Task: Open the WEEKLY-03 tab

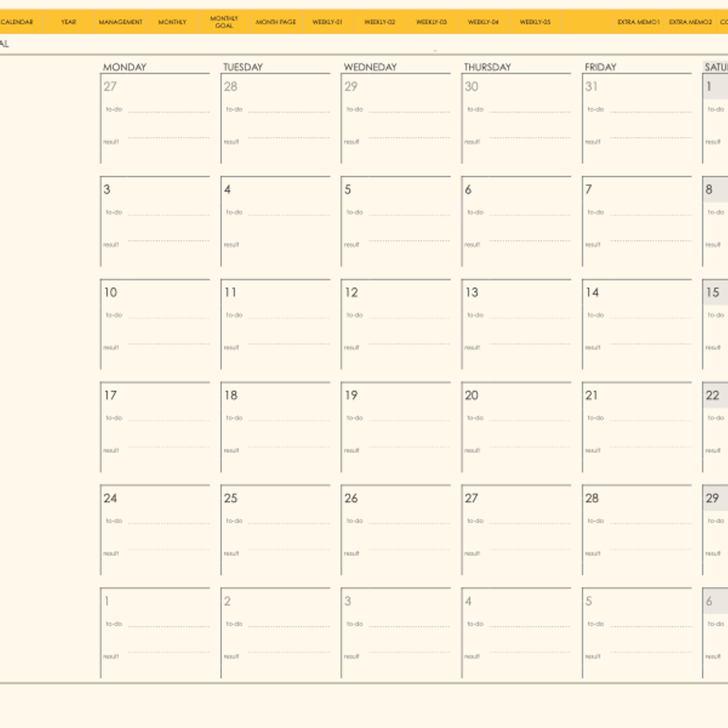Action: click(x=431, y=22)
